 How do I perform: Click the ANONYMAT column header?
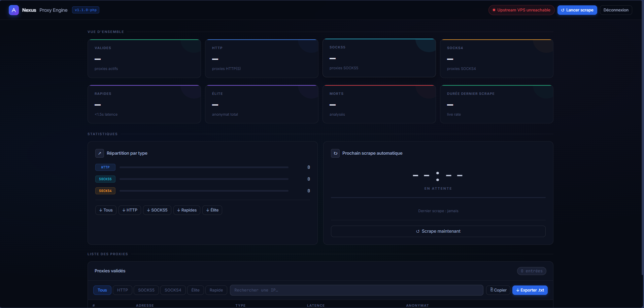click(x=417, y=306)
